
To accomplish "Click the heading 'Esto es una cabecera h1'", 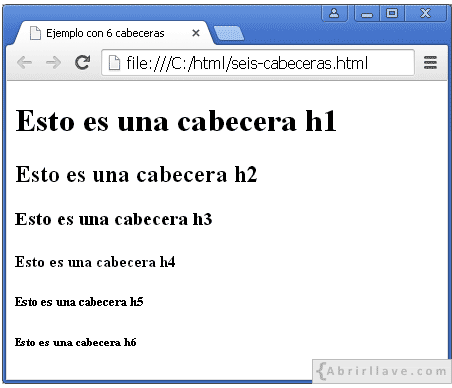I will click(x=176, y=121).
